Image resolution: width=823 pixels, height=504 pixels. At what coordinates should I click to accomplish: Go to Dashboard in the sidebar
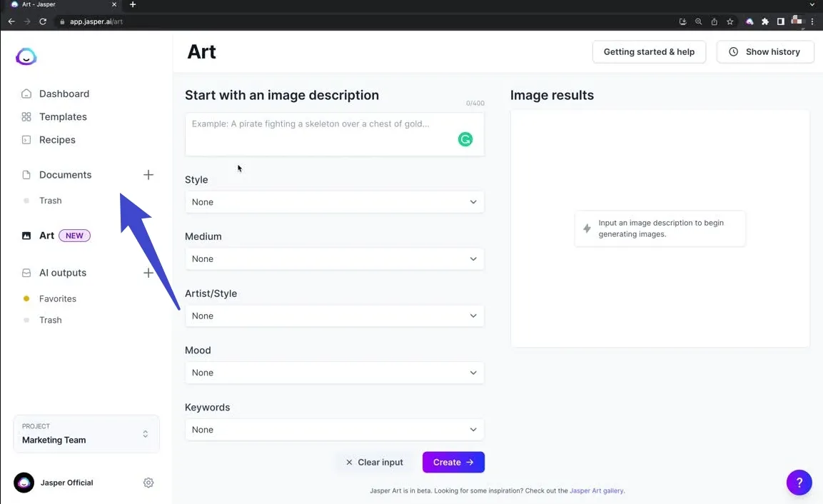pyautogui.click(x=64, y=94)
